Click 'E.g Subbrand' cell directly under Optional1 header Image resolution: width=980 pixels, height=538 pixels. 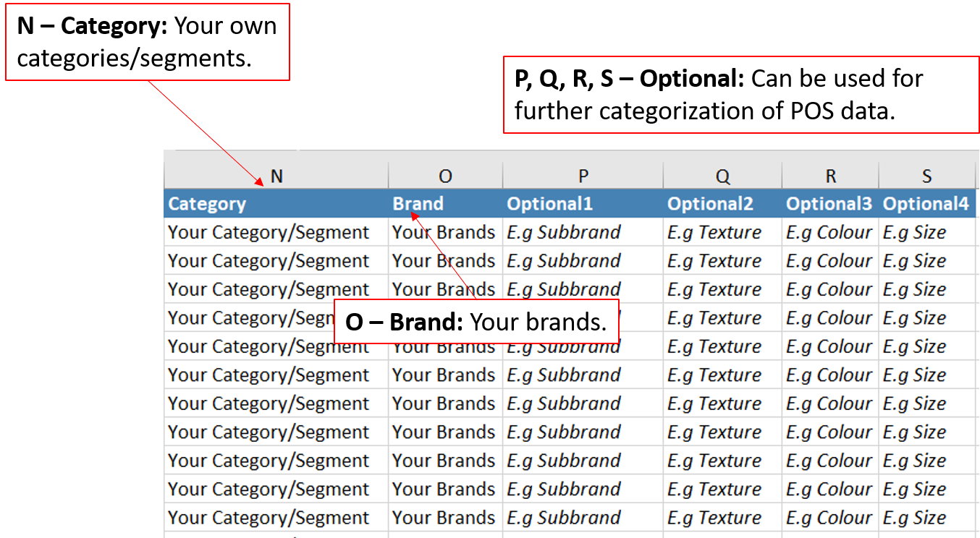pos(583,232)
